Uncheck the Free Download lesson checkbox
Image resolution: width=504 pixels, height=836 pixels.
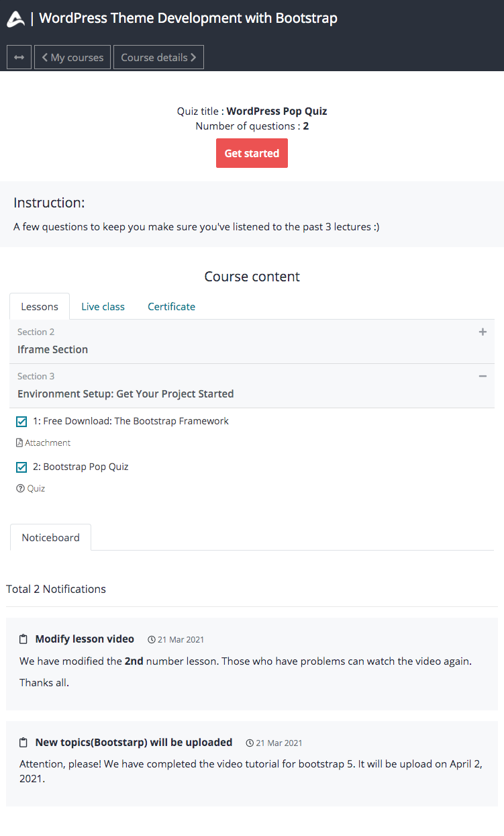(x=21, y=421)
